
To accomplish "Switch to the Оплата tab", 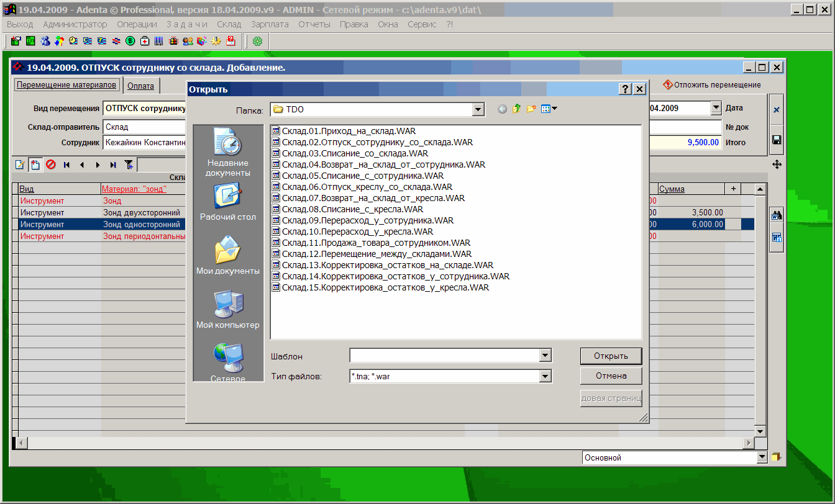I will pos(140,86).
